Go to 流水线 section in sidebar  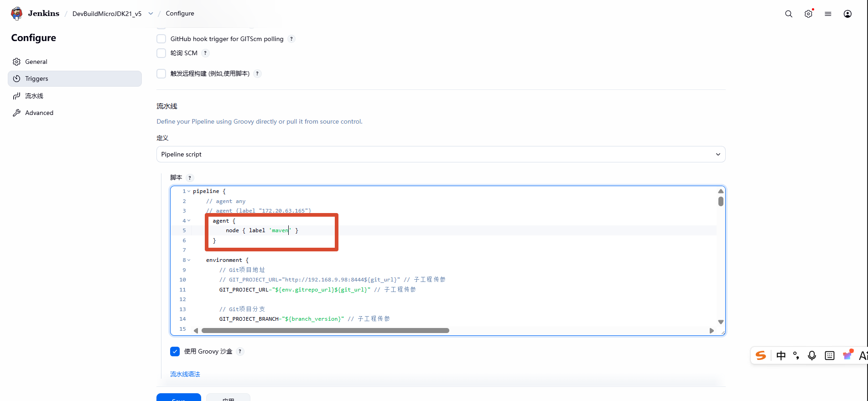pos(75,96)
